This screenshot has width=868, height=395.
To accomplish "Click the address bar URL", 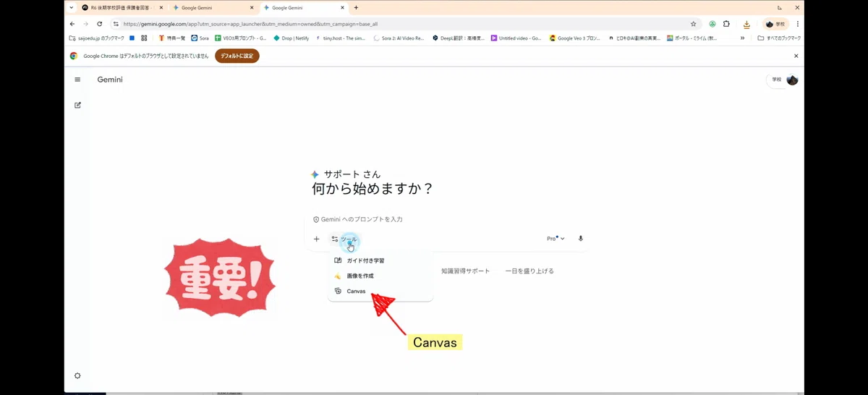I will pos(250,24).
